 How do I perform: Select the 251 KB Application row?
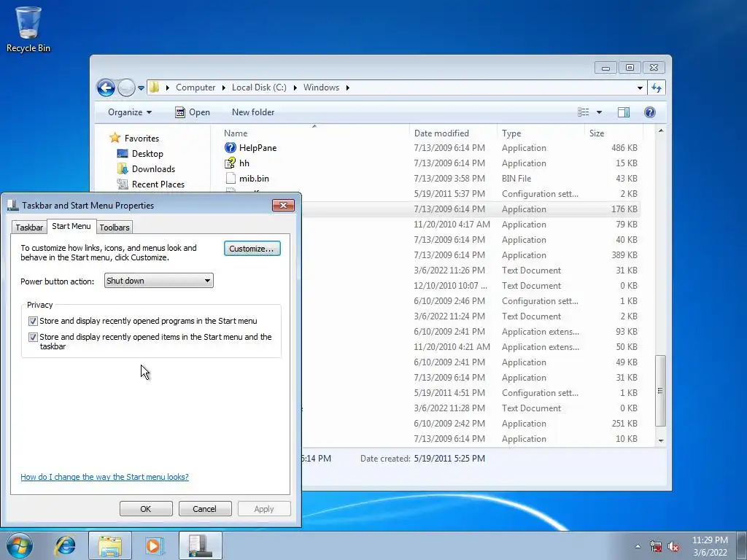(471, 424)
